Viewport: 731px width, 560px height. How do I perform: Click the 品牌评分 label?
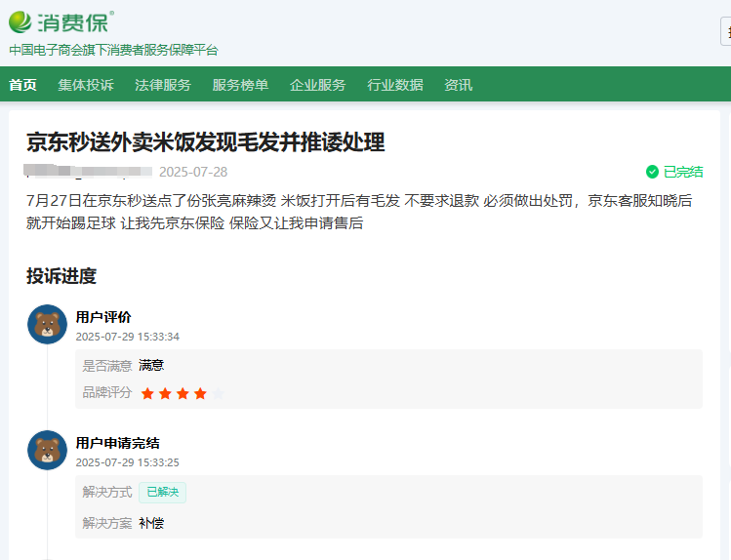tap(107, 392)
